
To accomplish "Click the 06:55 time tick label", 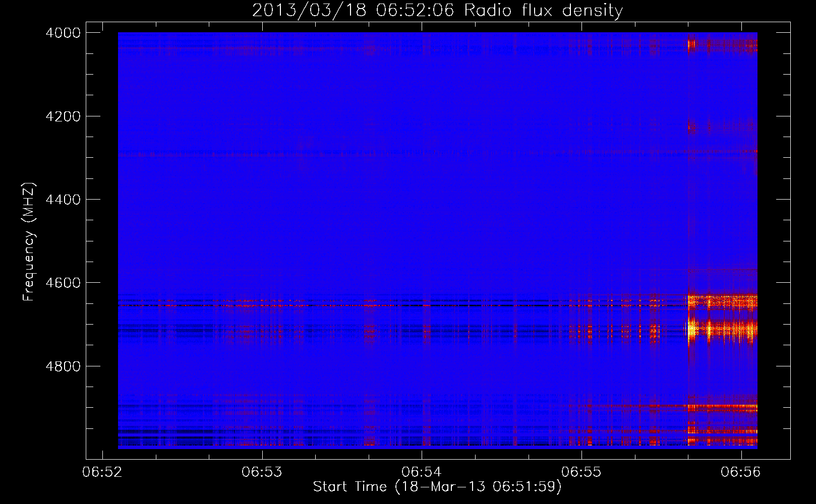I will (x=581, y=472).
